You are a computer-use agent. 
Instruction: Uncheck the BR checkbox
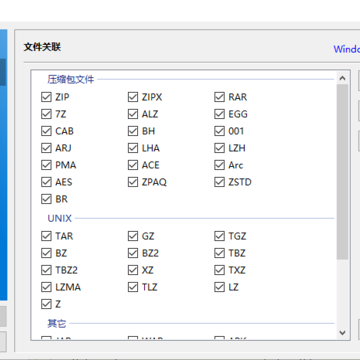click(46, 199)
